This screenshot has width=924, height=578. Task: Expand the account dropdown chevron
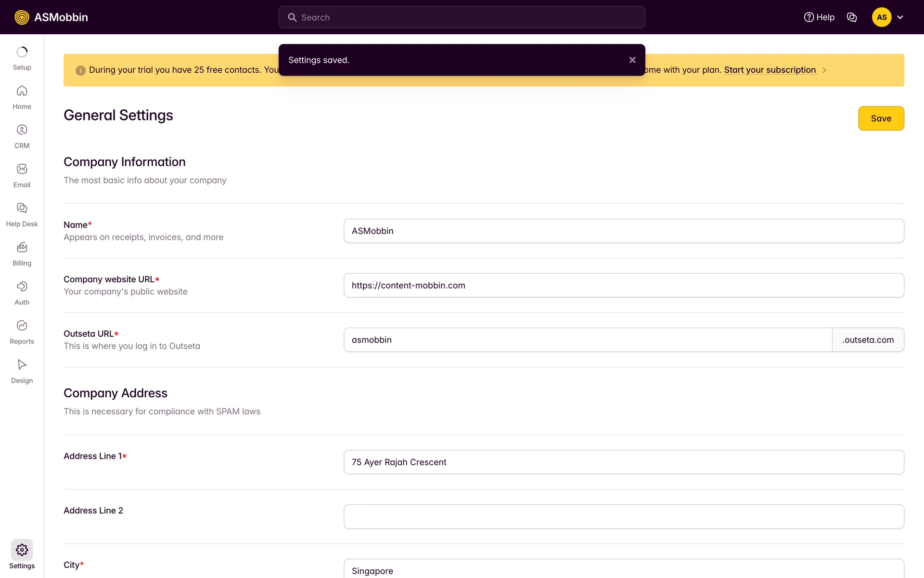[x=900, y=17]
